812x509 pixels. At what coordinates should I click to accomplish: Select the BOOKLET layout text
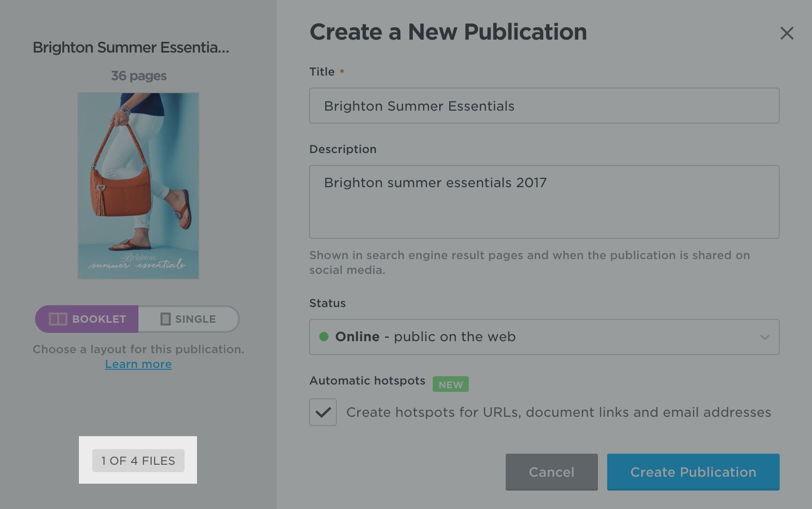[99, 319]
